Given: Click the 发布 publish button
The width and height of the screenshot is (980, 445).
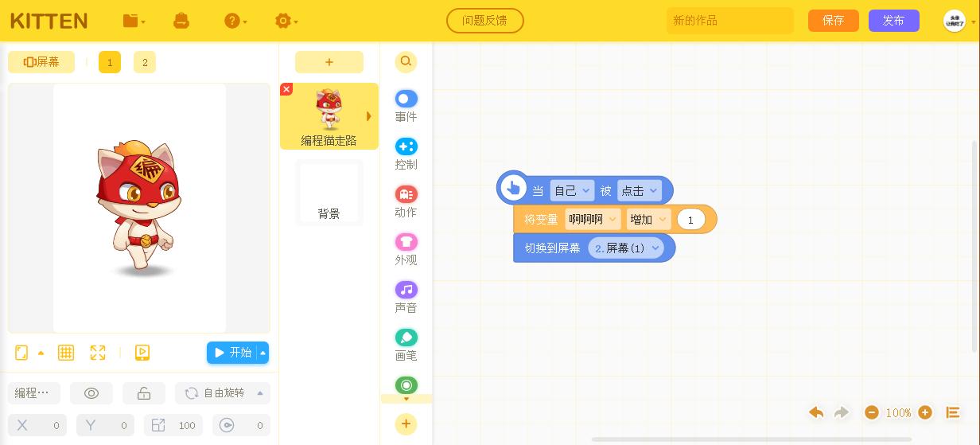Looking at the screenshot, I should coord(894,21).
